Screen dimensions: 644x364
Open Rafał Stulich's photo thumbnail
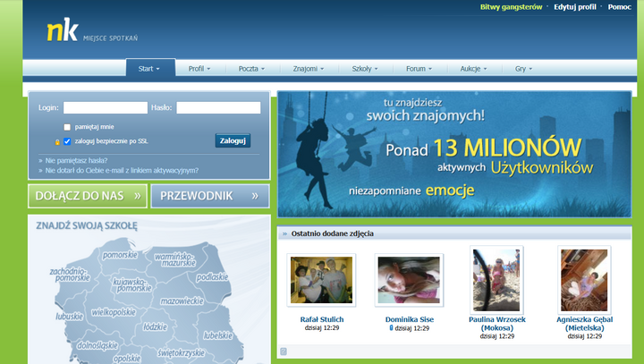[321, 280]
